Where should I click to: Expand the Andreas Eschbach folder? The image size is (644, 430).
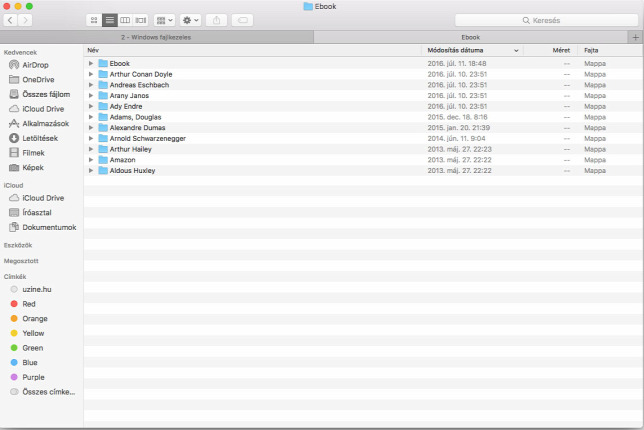(x=91, y=85)
